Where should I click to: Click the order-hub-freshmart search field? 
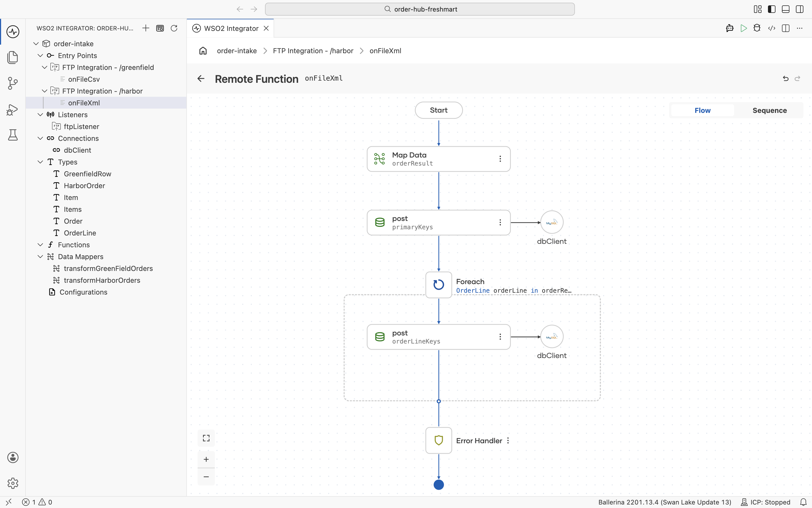(419, 9)
